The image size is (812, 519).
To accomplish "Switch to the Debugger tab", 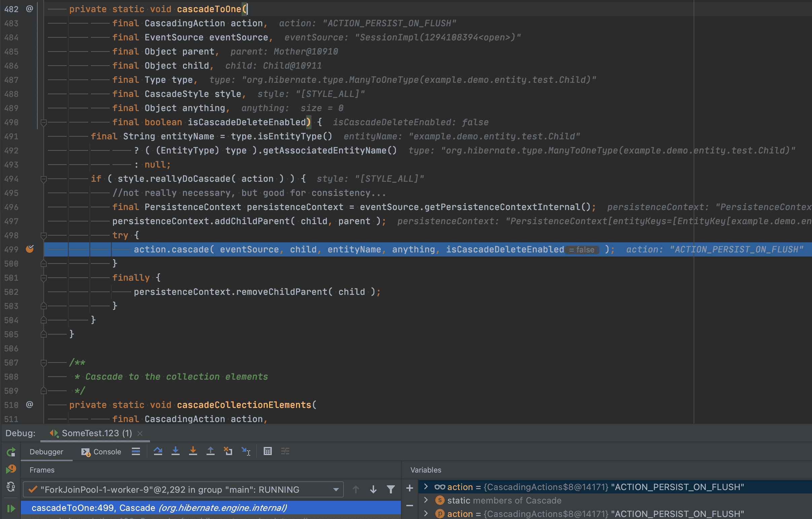I will point(46,452).
